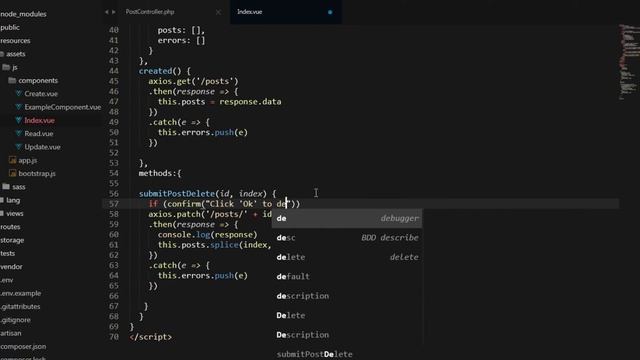Choose capitalized 'Delete' autocomplete suggestion
Image resolution: width=640 pixels, height=360 pixels.
pos(347,316)
